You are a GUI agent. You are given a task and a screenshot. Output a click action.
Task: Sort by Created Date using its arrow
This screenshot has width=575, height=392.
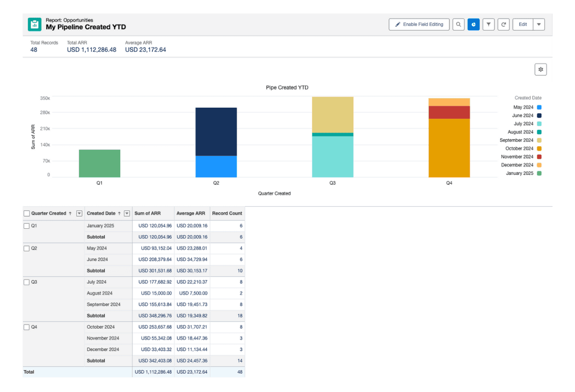[x=119, y=213]
